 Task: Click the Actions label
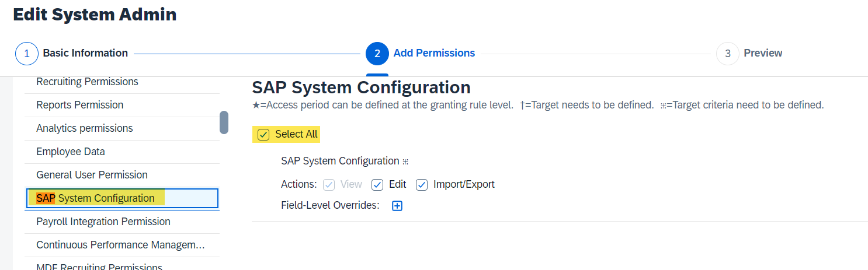point(298,184)
